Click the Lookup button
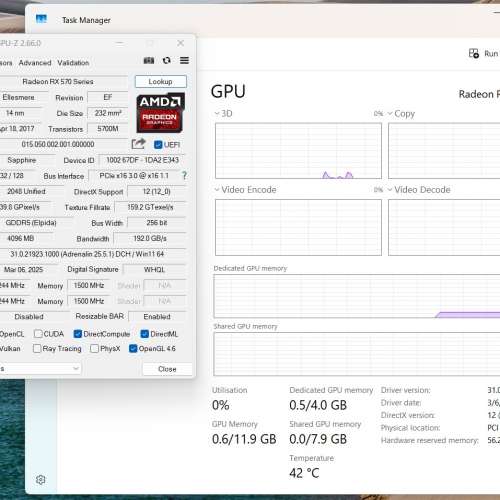500x500 pixels. coord(161,81)
